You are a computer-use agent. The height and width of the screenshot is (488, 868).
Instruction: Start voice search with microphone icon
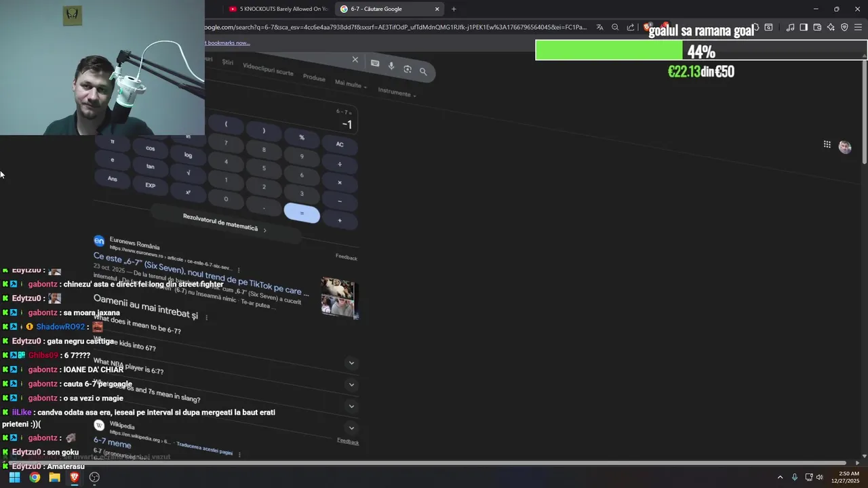click(x=391, y=66)
